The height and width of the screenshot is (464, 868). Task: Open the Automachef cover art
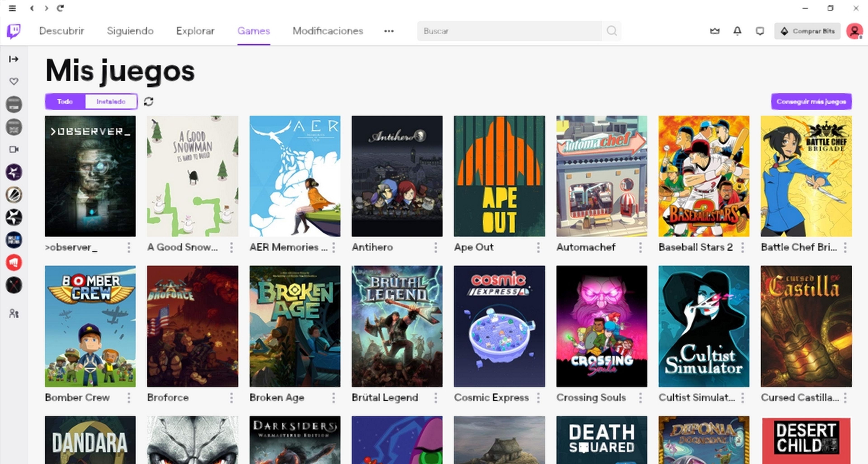pyautogui.click(x=601, y=176)
